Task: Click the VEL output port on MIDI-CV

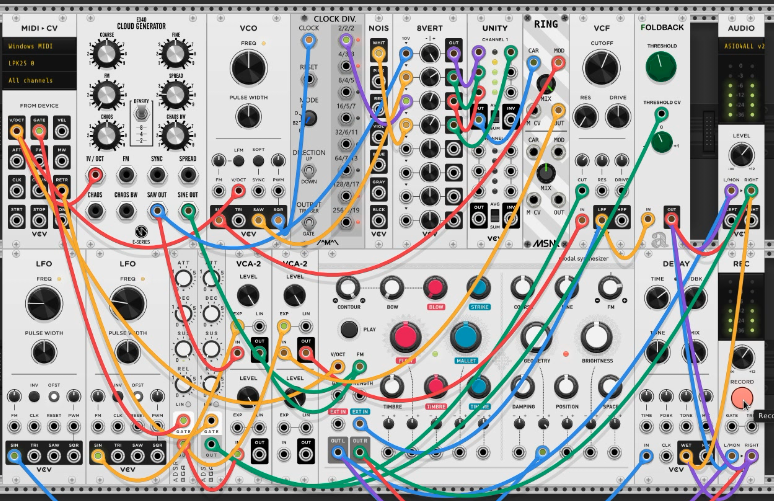Action: (62, 131)
